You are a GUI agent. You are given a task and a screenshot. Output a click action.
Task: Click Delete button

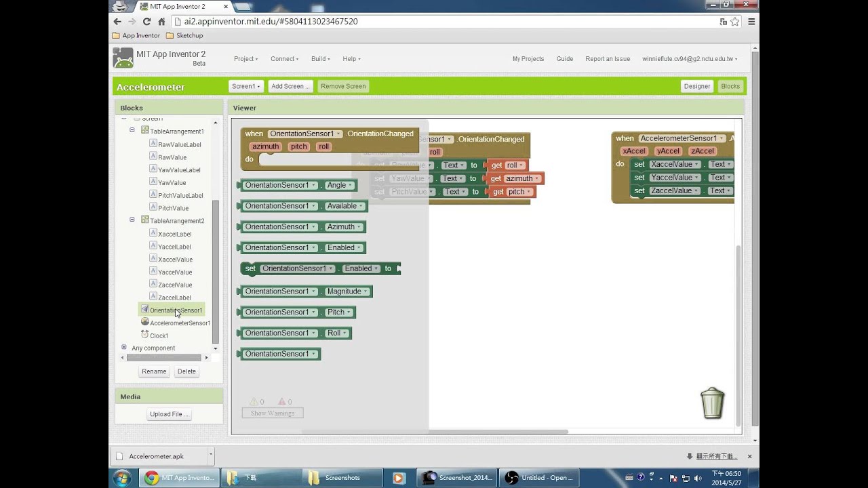pyautogui.click(x=186, y=371)
